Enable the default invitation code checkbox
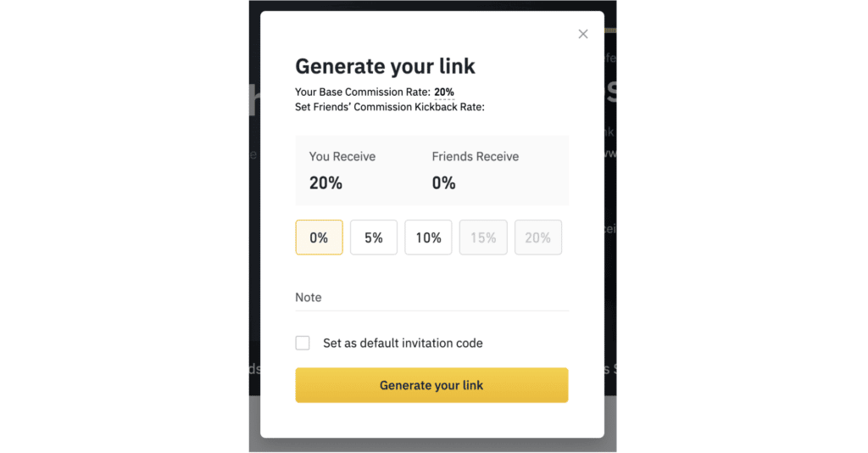This screenshot has height=453, width=868. tap(303, 343)
